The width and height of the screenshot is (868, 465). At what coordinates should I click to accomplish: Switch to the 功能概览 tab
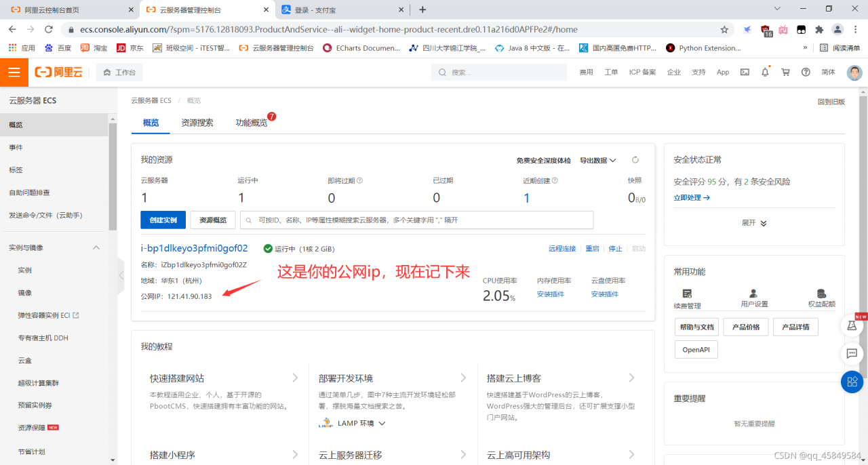(252, 123)
